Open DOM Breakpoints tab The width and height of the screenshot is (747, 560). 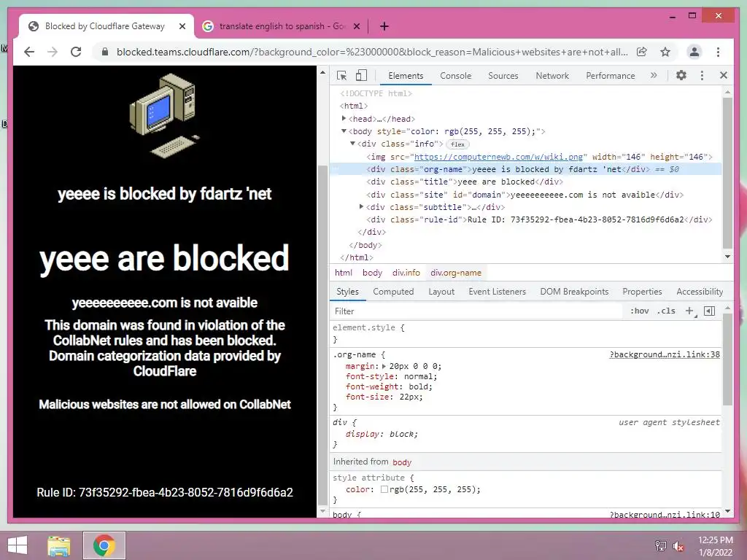(574, 292)
